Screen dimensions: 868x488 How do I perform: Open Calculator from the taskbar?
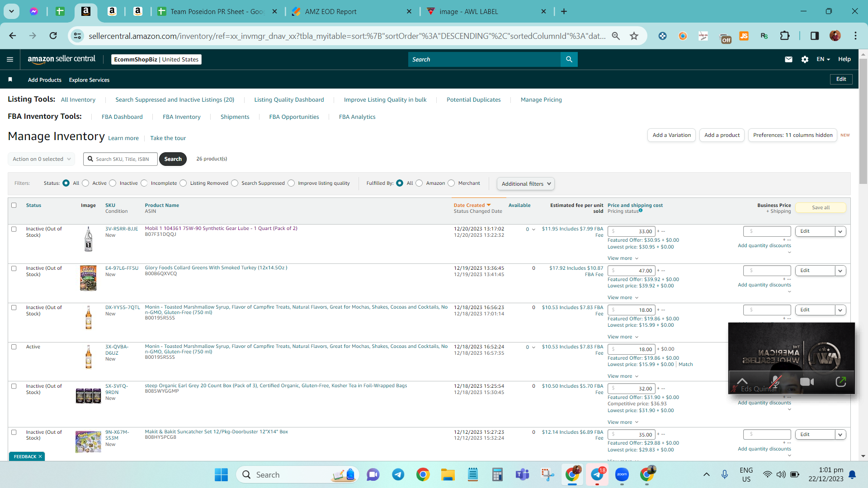point(497,474)
